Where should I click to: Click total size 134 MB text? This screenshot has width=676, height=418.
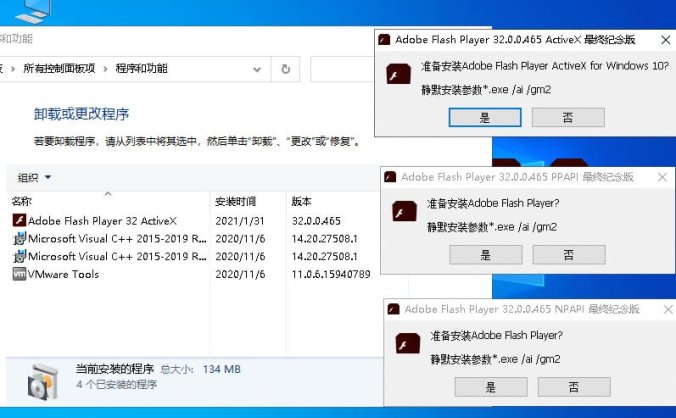tap(222, 369)
